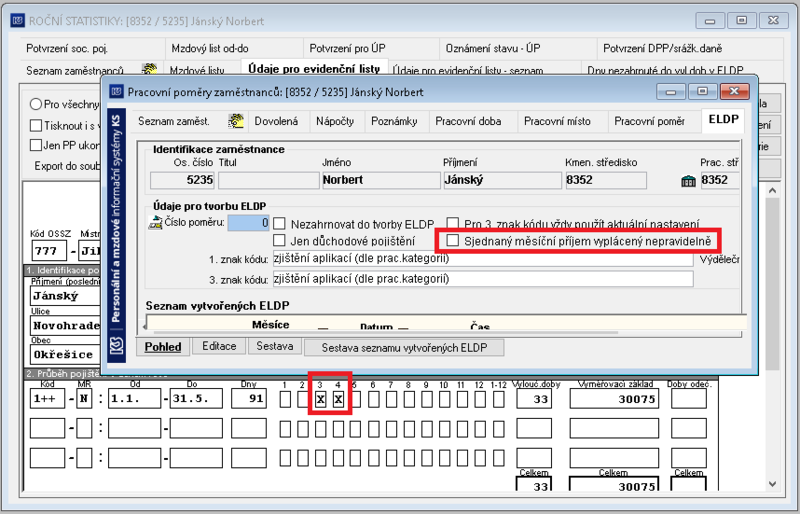Open Oznámení stavu - ÚP tab

coord(493,49)
